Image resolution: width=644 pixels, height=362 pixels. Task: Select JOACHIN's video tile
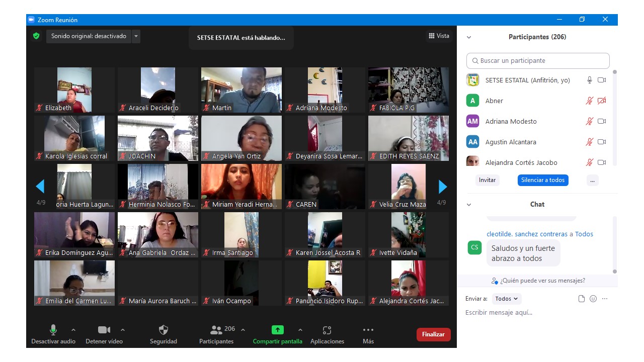click(x=158, y=138)
